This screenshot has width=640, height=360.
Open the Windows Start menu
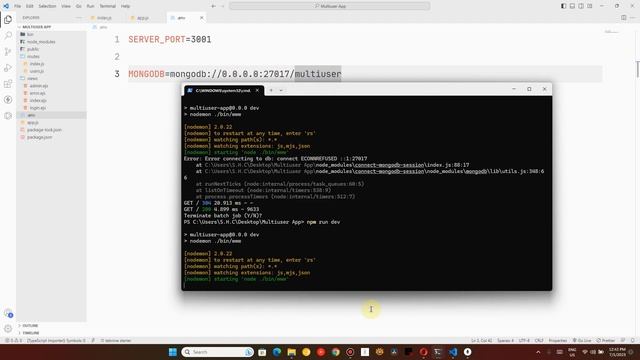pyautogui.click(x=173, y=352)
